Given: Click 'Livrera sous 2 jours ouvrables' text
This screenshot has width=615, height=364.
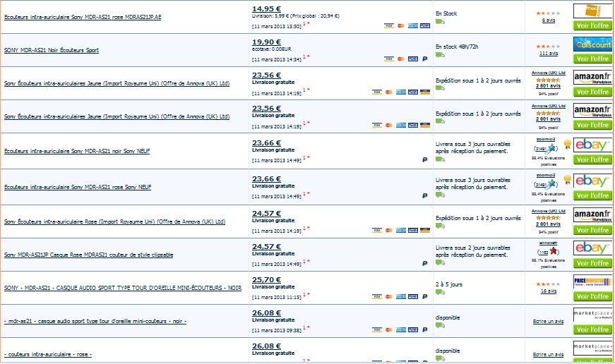Looking at the screenshot, I should [x=473, y=248].
